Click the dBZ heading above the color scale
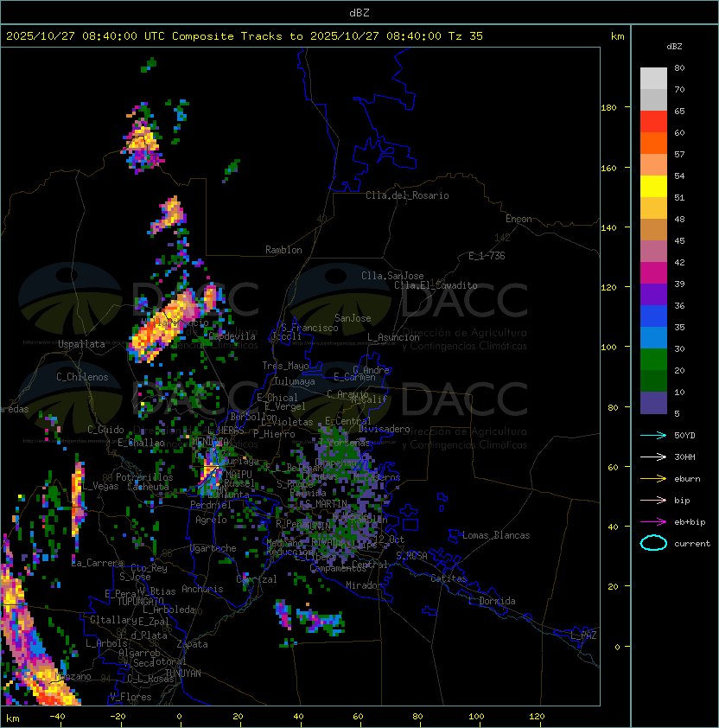This screenshot has height=728, width=719. (674, 47)
